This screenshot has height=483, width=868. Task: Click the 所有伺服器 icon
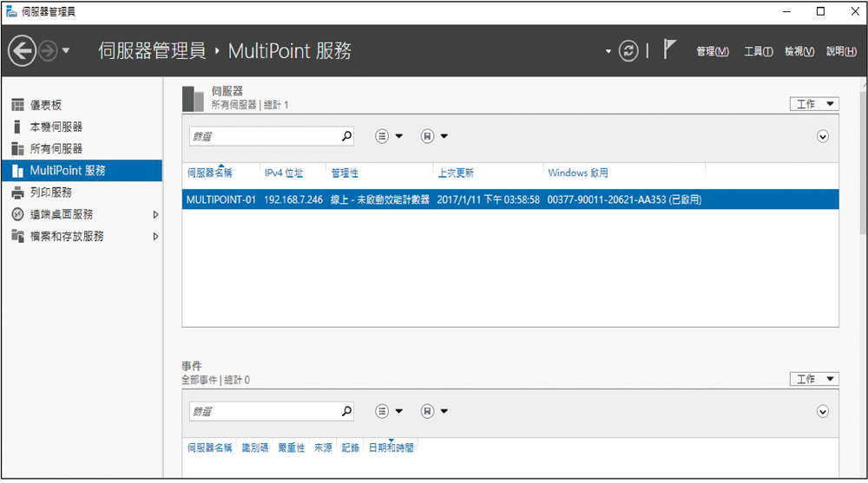tap(17, 149)
